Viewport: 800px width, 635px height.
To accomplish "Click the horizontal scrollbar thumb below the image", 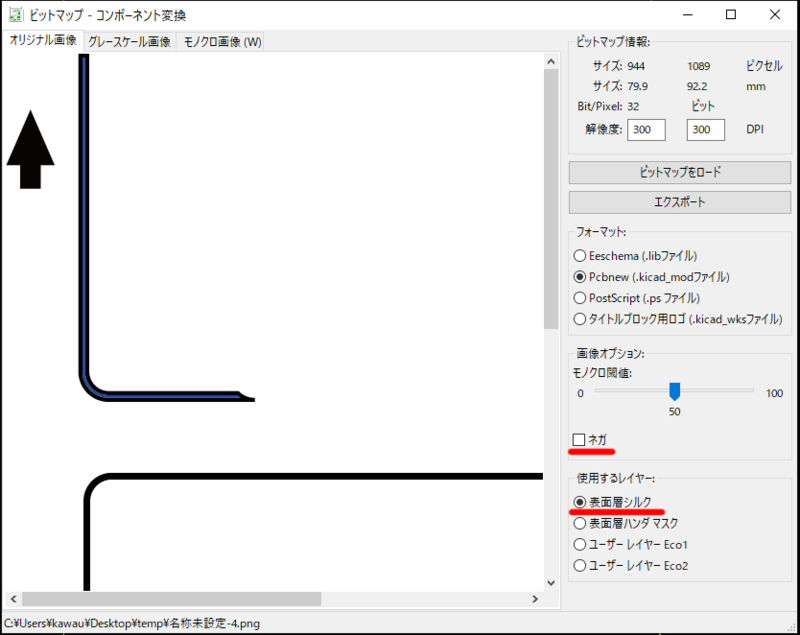I will 170,600.
